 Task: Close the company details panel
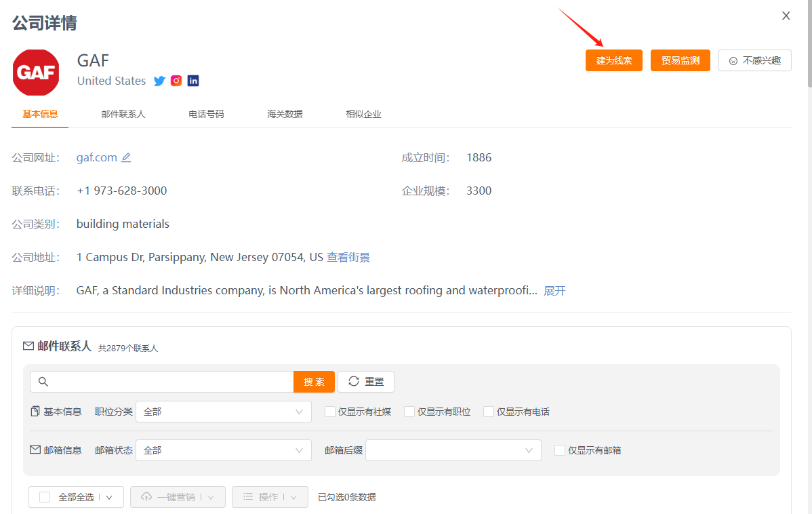click(786, 16)
